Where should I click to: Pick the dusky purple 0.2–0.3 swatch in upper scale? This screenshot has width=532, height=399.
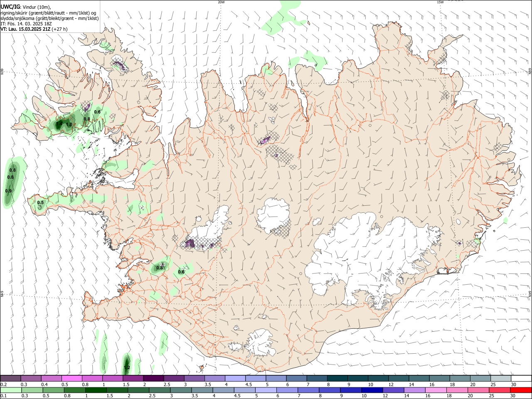pyautogui.click(x=10, y=379)
